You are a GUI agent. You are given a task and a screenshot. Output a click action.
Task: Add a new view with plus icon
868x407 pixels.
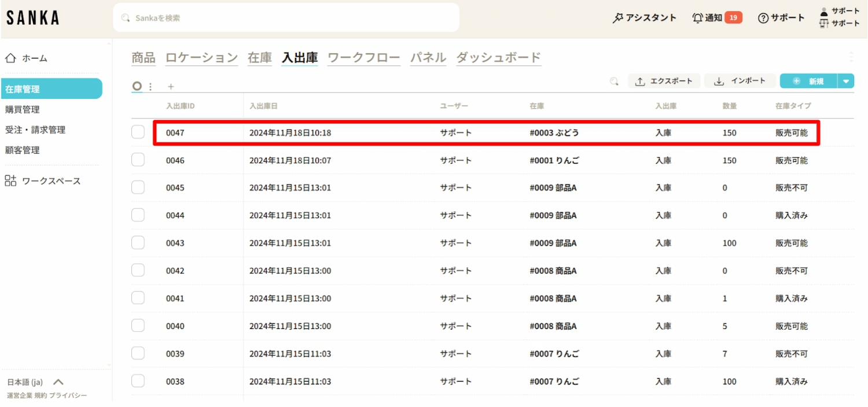171,87
